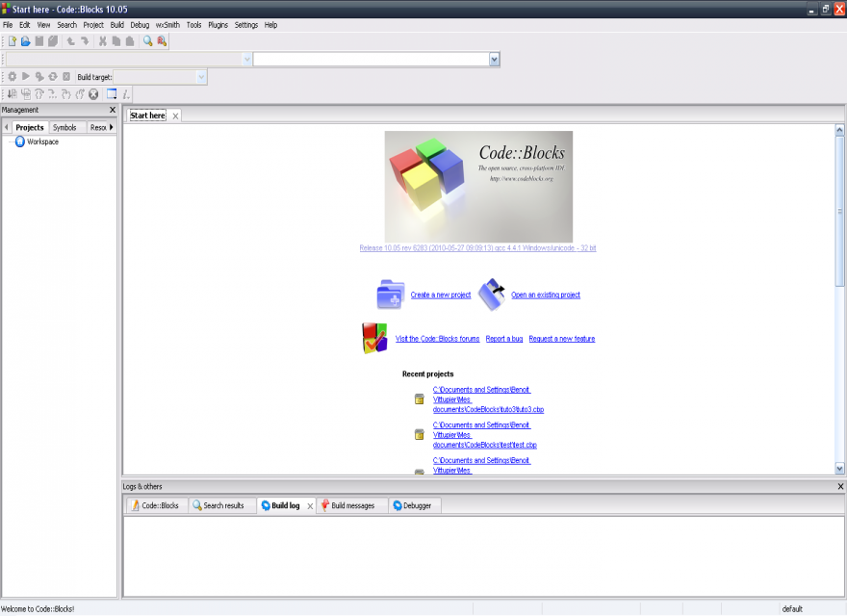
Task: Open the wide code completion dropdown arrow
Action: pos(494,59)
